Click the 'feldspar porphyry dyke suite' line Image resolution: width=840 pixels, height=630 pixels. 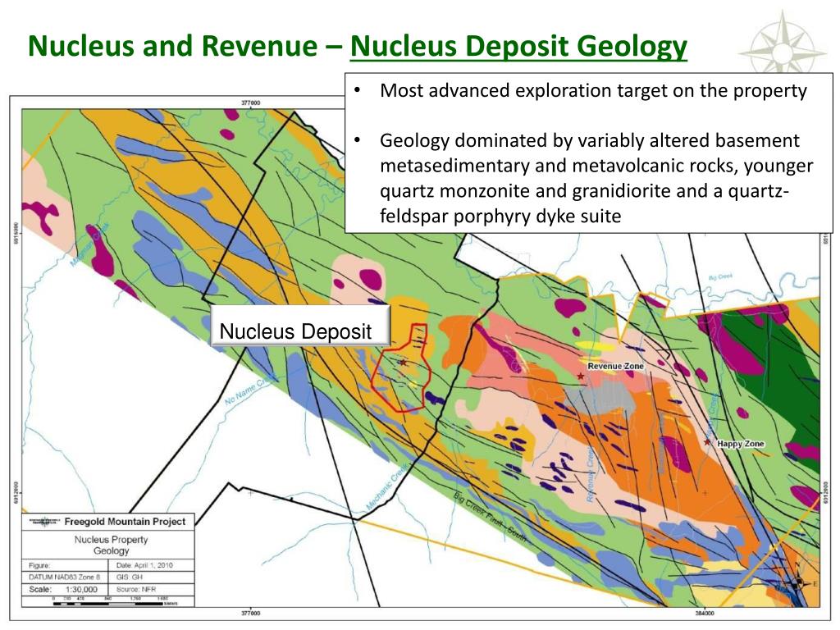[x=500, y=216]
